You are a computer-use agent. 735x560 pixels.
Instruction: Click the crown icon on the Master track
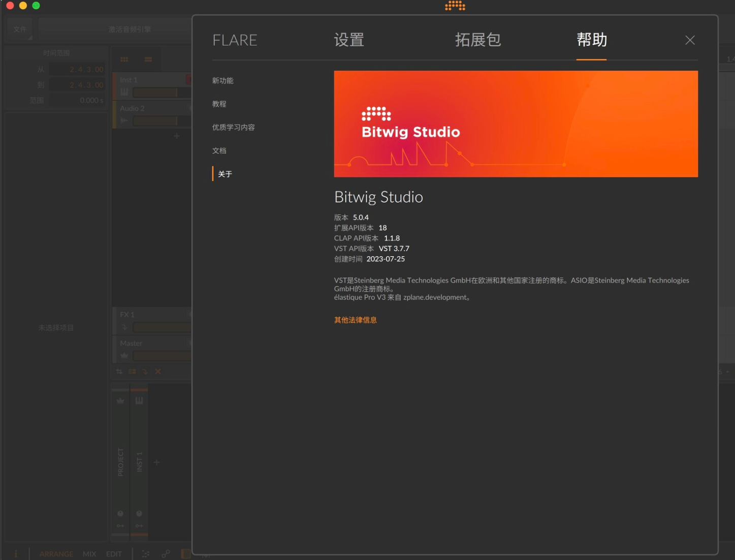click(x=124, y=355)
